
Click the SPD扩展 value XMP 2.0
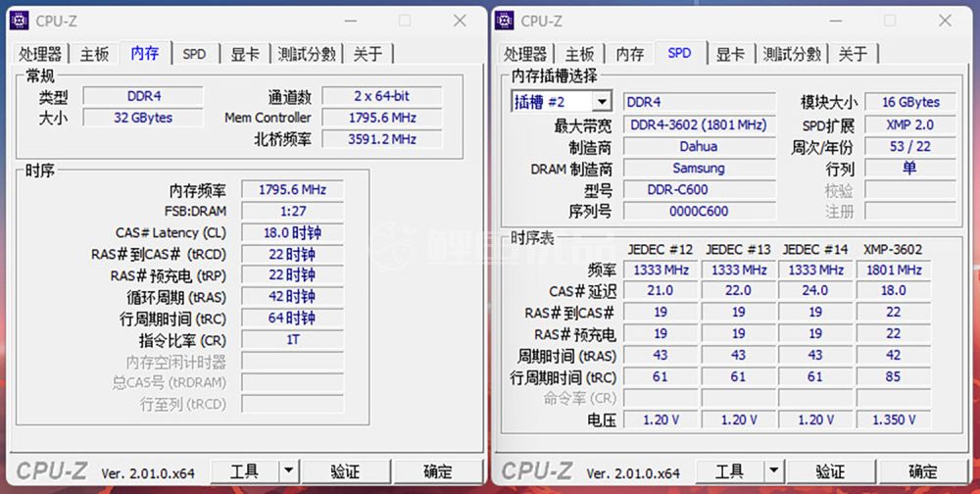point(910,124)
